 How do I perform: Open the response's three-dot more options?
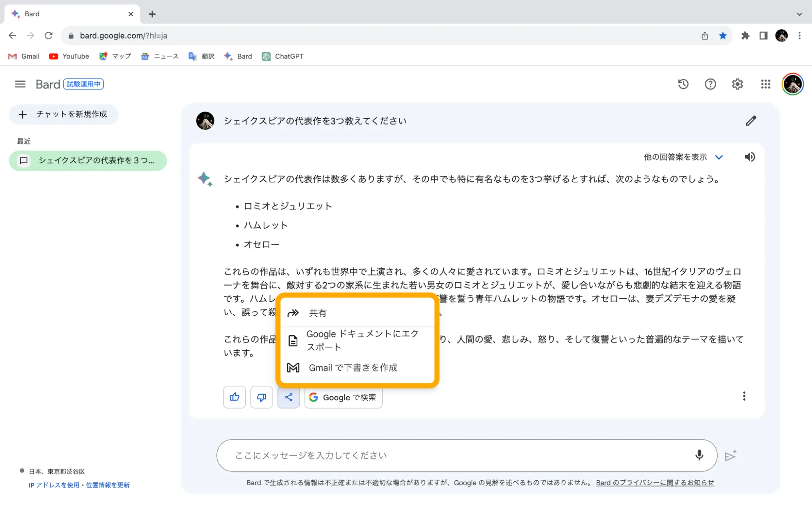744,396
